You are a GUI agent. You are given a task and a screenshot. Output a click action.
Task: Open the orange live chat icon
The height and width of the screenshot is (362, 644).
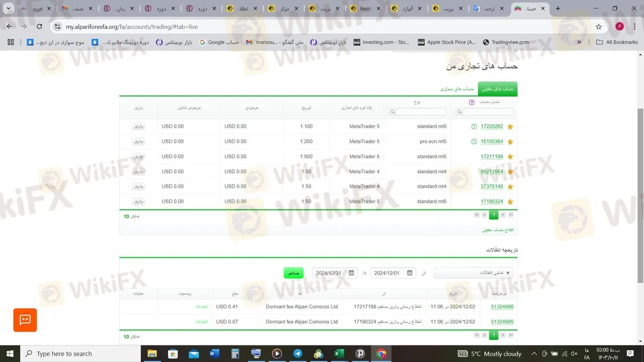(25, 320)
